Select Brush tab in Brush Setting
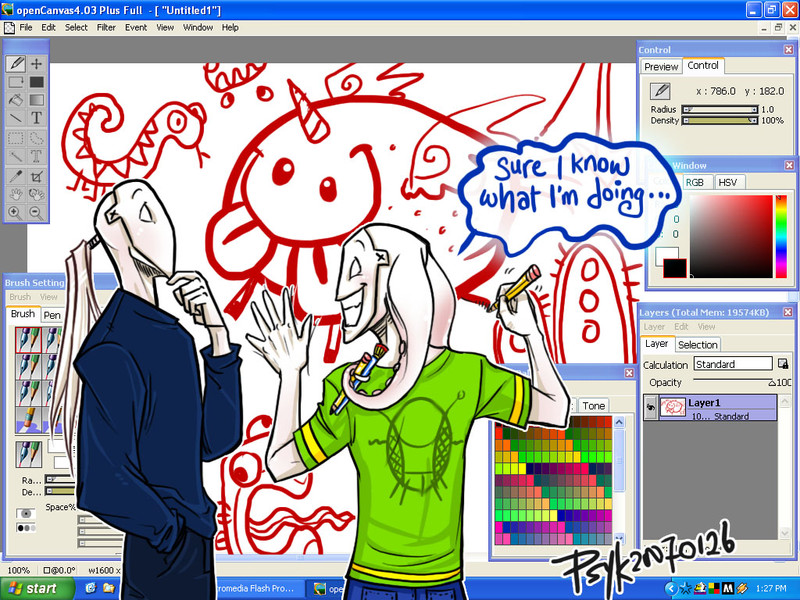Viewport: 800px width, 600px height. [23, 314]
